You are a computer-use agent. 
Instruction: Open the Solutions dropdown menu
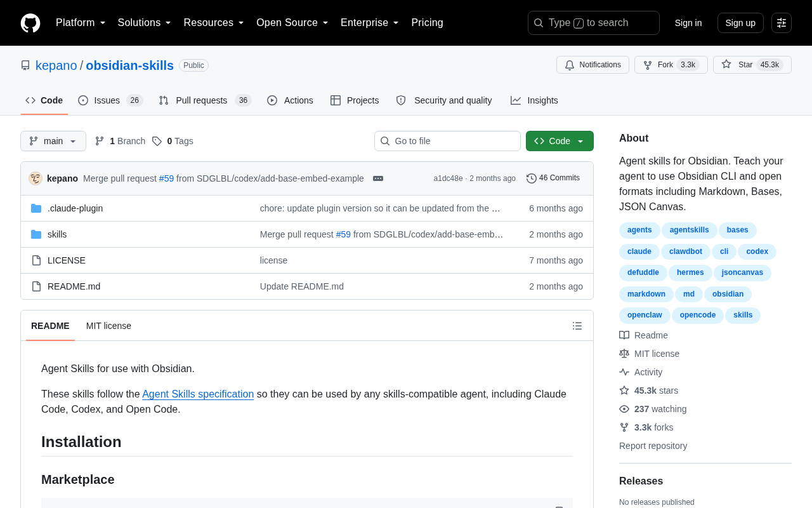[145, 23]
